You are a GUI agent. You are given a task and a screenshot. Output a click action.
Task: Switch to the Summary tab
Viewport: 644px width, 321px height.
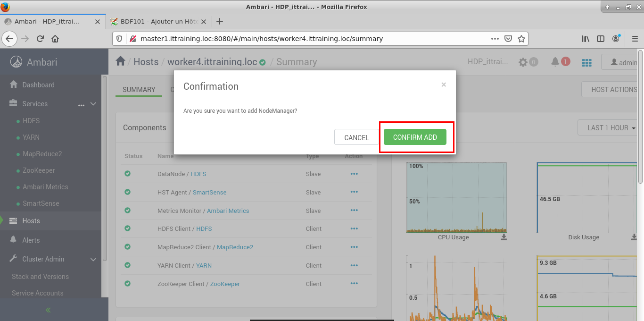(x=139, y=89)
